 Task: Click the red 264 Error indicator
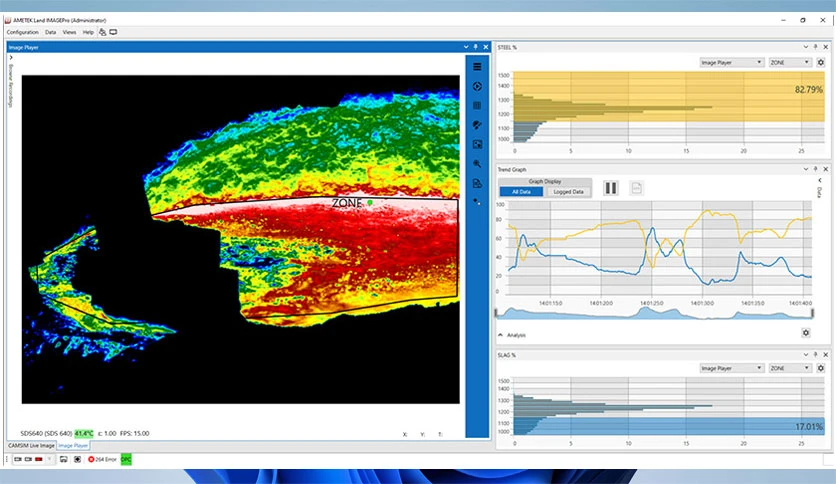coord(102,459)
